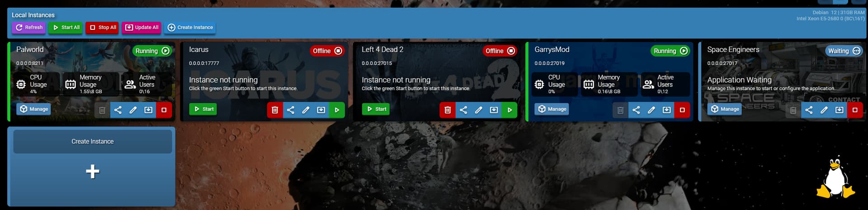
Task: Click GarrysMod Active Users stat
Action: [665, 84]
